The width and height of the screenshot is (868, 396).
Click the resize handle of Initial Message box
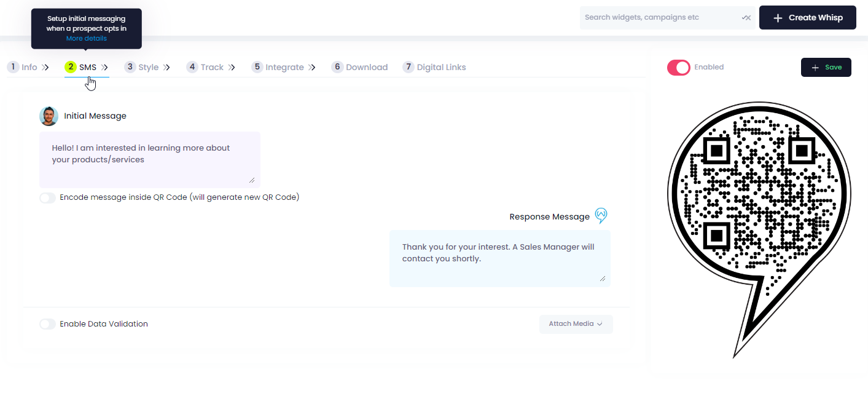coord(252,180)
